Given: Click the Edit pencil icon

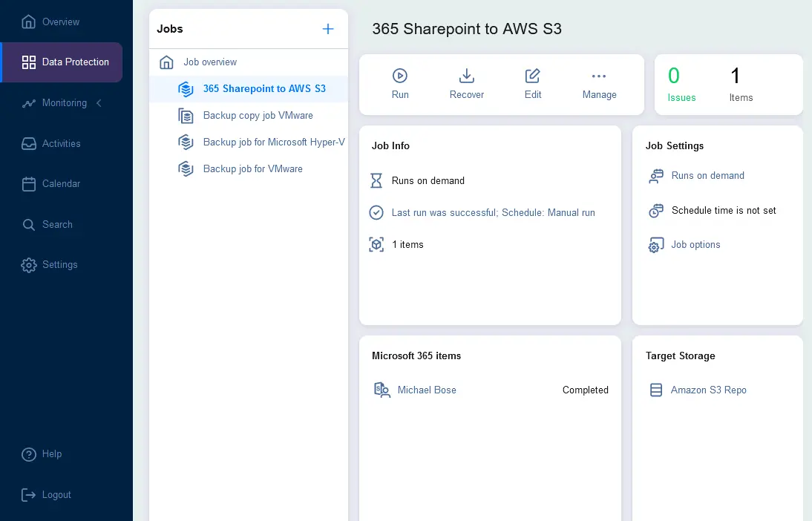Looking at the screenshot, I should click(532, 76).
